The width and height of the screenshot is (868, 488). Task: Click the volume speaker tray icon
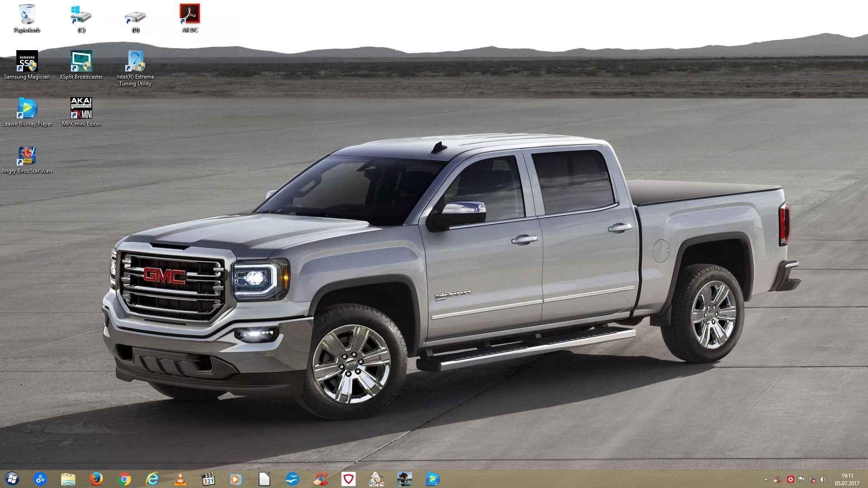tap(823, 479)
